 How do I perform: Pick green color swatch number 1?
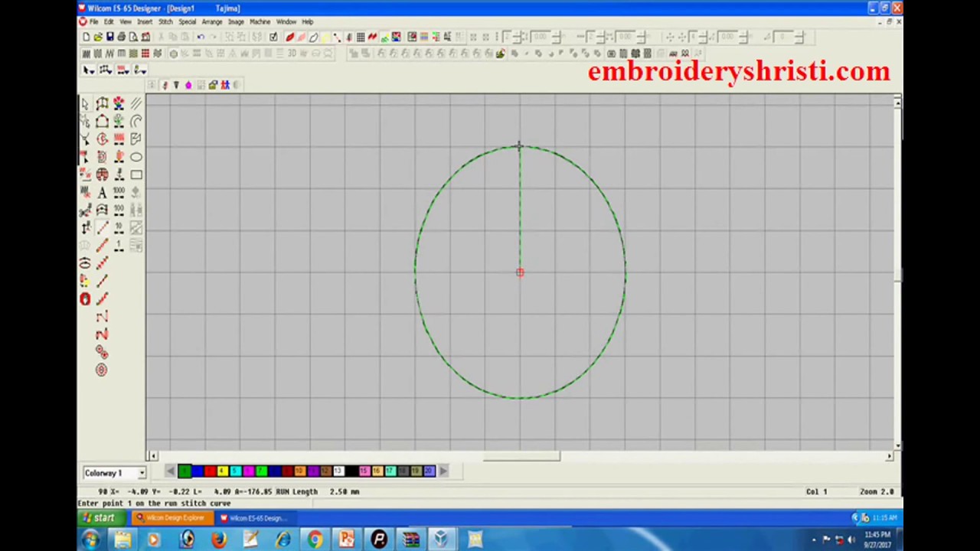(184, 471)
